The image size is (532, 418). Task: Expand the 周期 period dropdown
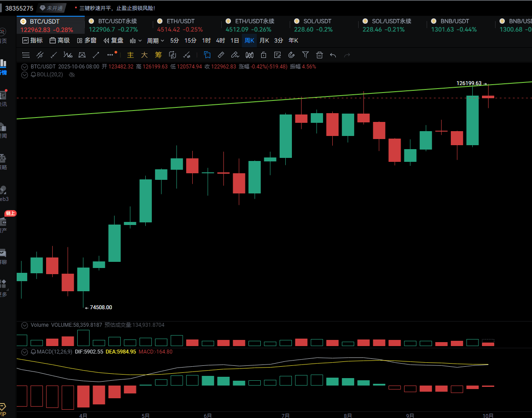(155, 40)
